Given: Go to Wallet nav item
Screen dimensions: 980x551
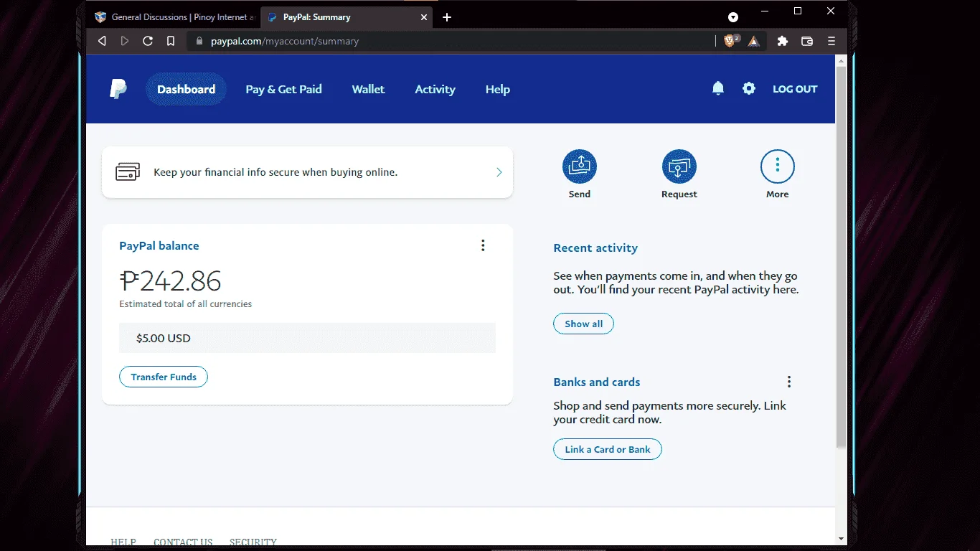Looking at the screenshot, I should tap(368, 89).
